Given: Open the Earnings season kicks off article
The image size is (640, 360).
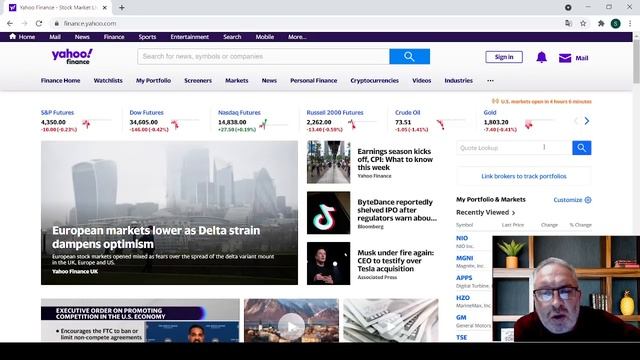Looking at the screenshot, I should click(395, 159).
